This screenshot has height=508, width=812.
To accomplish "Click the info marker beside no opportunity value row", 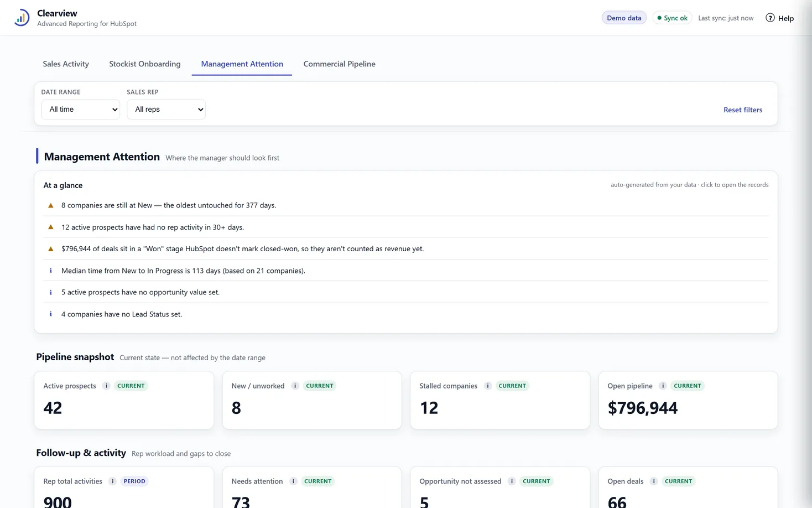I will pos(51,292).
